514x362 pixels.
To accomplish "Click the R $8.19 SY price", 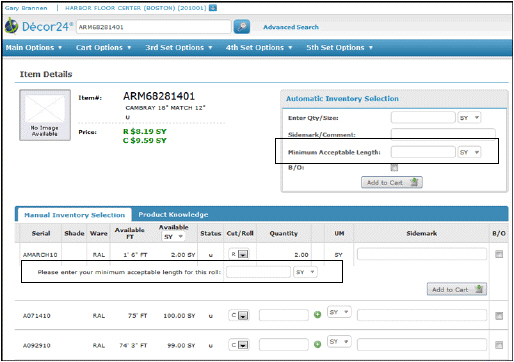I will [x=145, y=132].
